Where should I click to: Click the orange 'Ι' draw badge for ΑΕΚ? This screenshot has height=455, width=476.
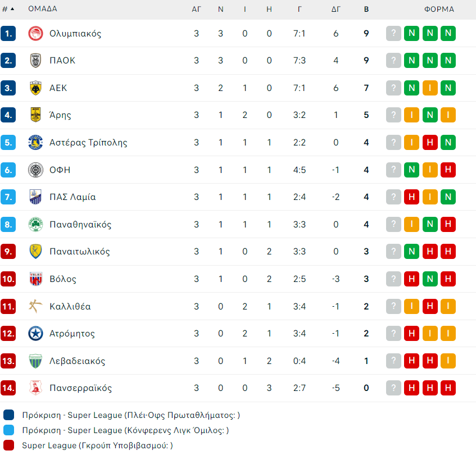[x=430, y=88]
